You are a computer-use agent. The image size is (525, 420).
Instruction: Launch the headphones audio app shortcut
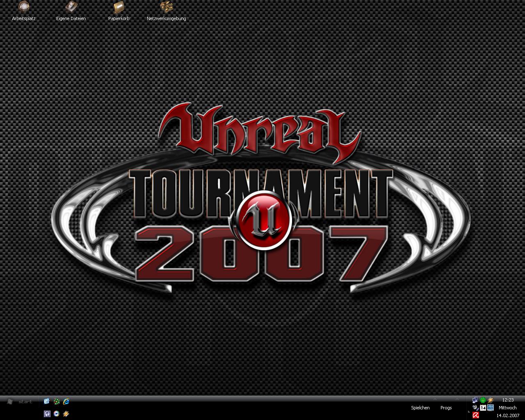point(47,414)
